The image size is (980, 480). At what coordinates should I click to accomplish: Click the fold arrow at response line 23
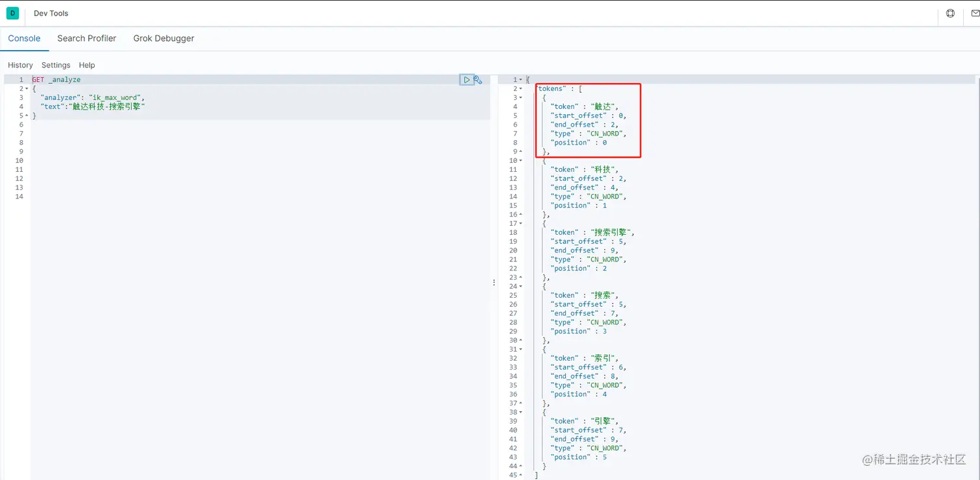click(x=520, y=278)
